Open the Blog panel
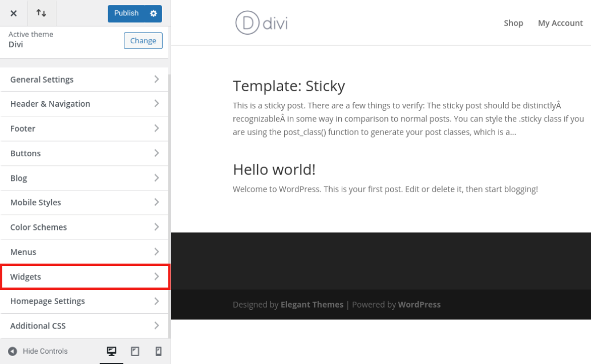The image size is (591, 364). coord(84,178)
